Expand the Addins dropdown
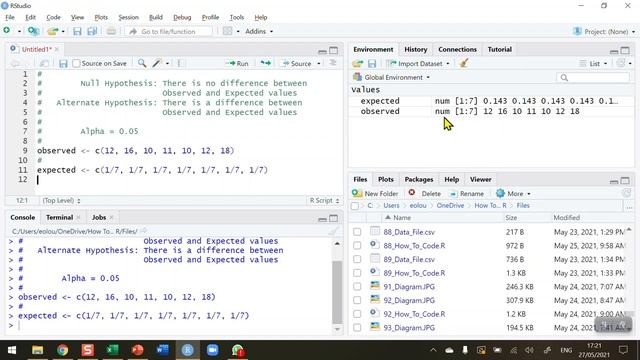The image size is (640, 360). pyautogui.click(x=259, y=31)
